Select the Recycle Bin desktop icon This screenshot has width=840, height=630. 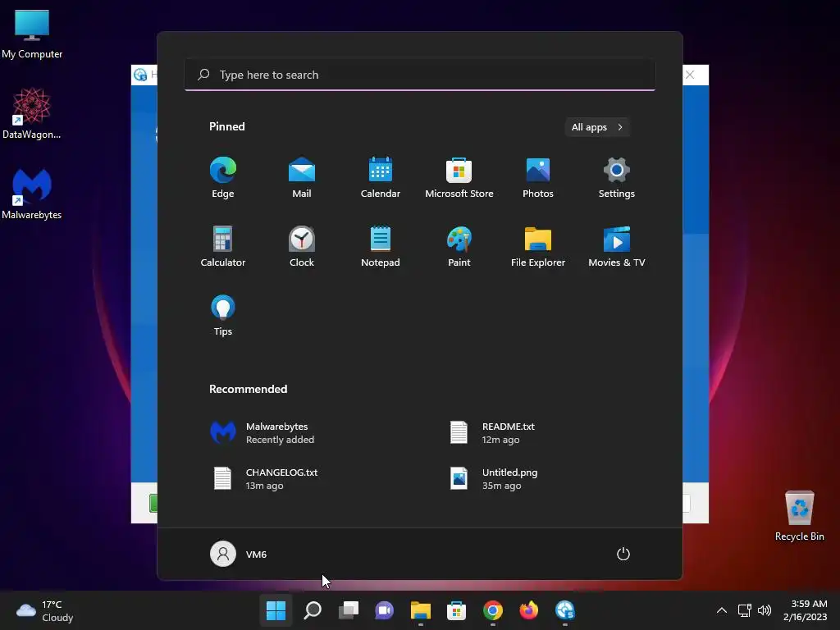tap(799, 516)
